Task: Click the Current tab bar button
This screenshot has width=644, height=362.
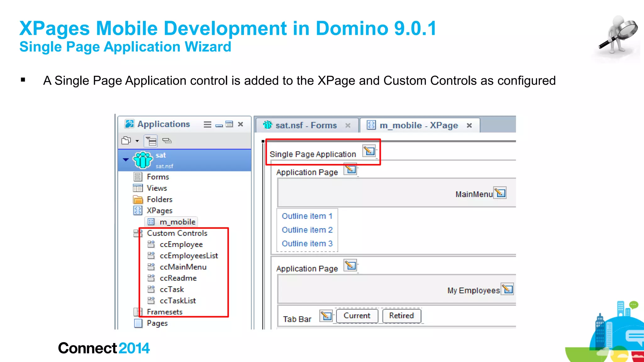Action: coord(357,315)
